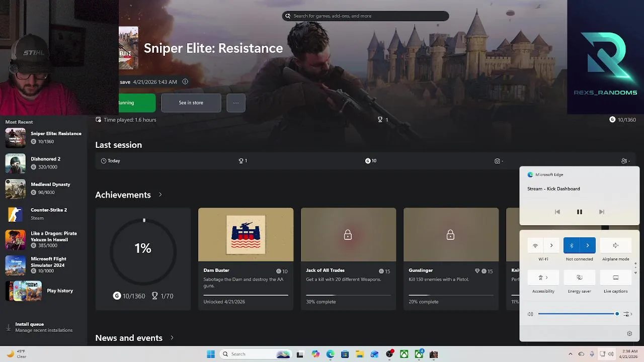Click the Last session gamerscore icon
This screenshot has height=362, width=644.
[x=368, y=161]
